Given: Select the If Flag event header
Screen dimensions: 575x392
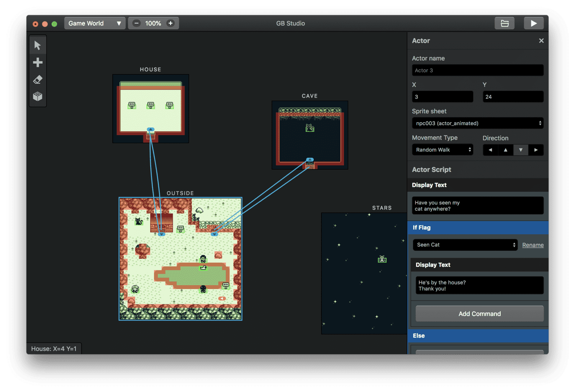Looking at the screenshot, I should pyautogui.click(x=478, y=227).
